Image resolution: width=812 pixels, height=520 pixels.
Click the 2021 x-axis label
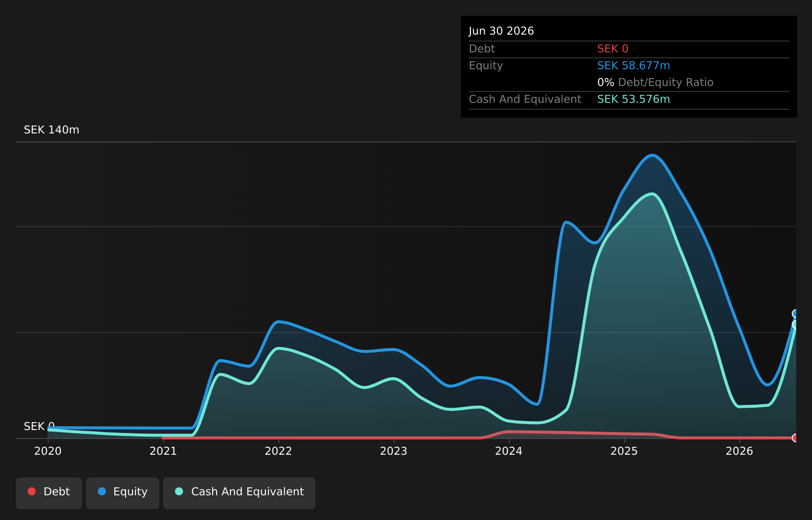pyautogui.click(x=163, y=451)
